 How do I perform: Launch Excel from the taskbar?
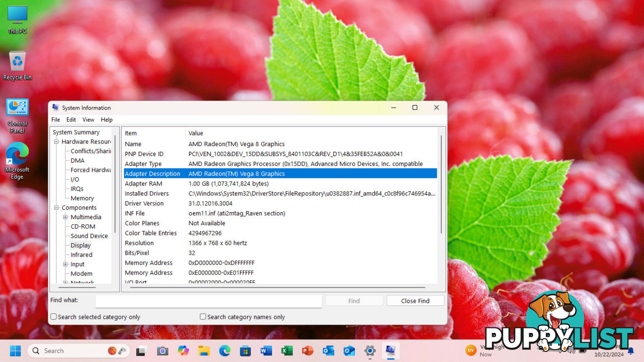point(287,351)
